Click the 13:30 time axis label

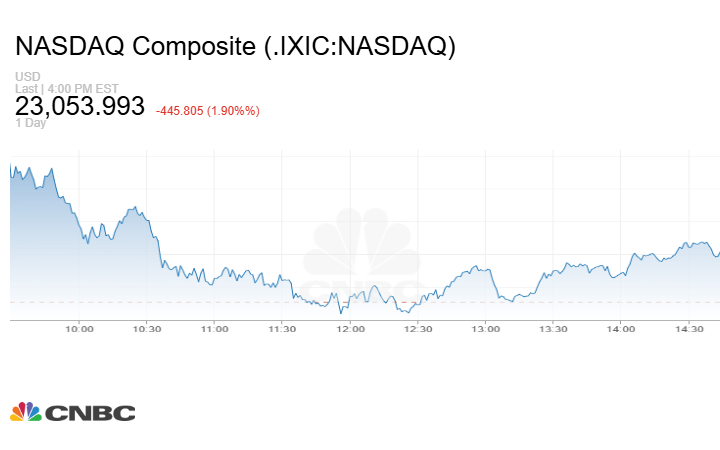click(x=553, y=329)
